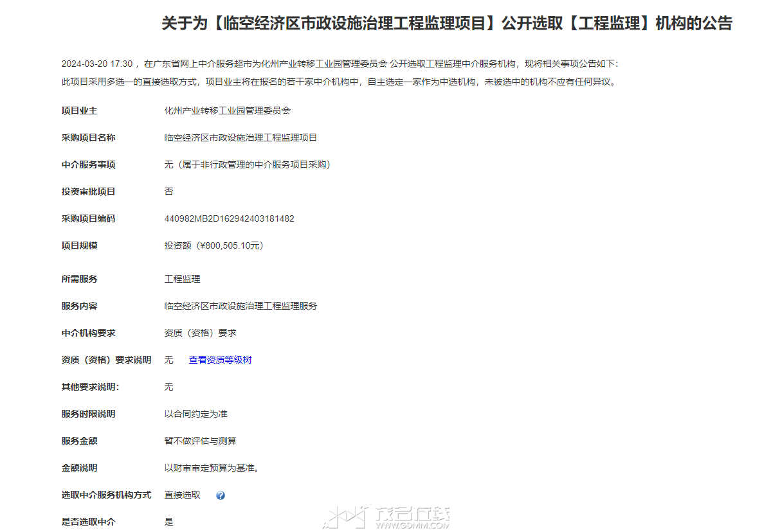This screenshot has height=532, width=771.
Task: Click the 资质（资格）要求说明 field label
Action: pos(106,360)
